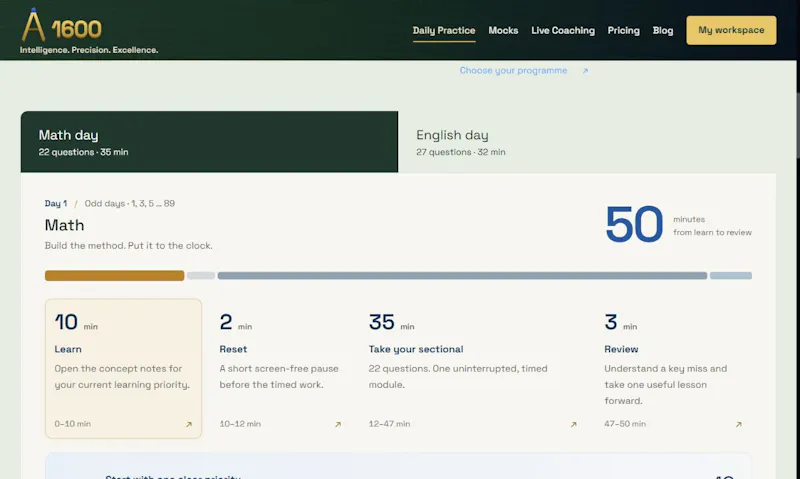Click the light blue Review progress segment
Screen dimensions: 800x479
coord(731,275)
